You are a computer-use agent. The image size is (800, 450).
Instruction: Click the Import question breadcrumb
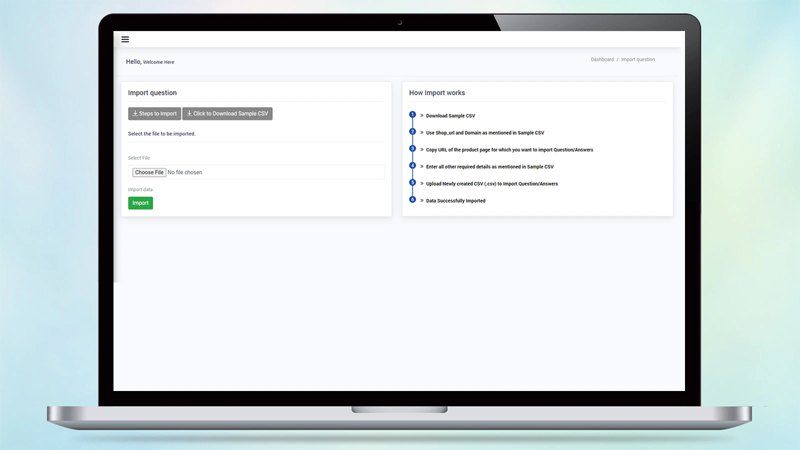(638, 60)
